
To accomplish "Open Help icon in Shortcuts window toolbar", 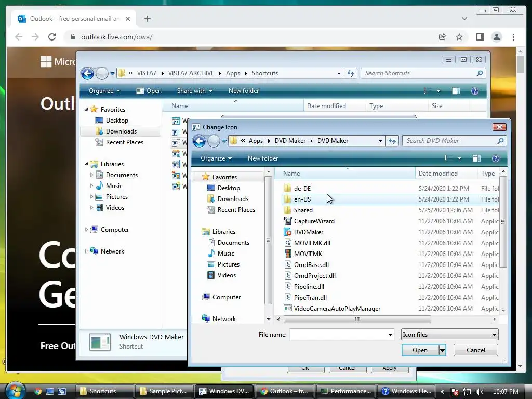I will [x=475, y=91].
